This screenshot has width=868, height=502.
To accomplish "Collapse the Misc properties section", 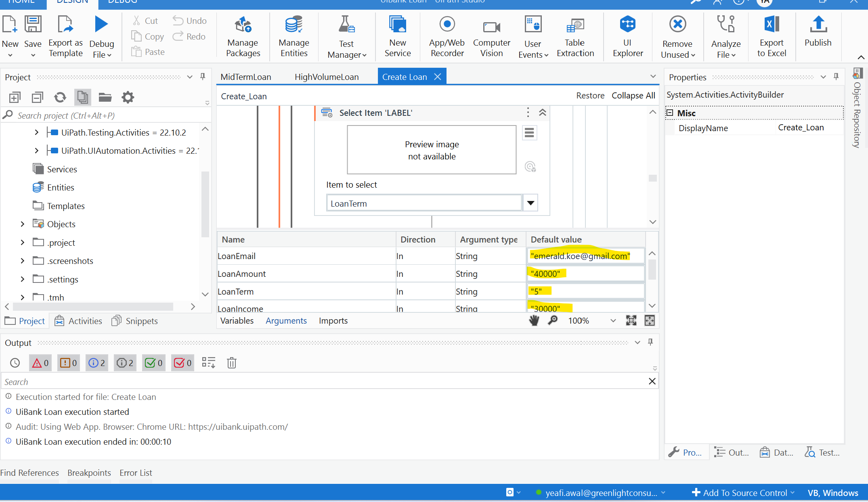I will pyautogui.click(x=670, y=113).
